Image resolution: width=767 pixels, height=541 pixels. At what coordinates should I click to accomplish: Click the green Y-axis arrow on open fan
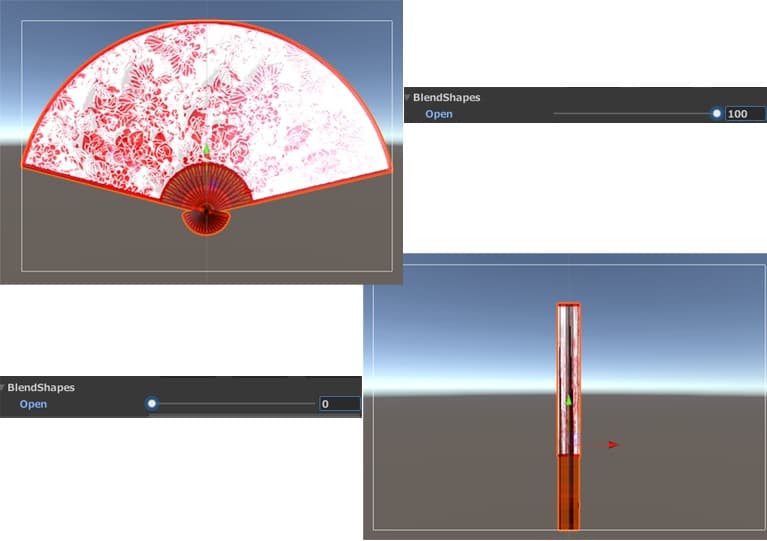(206, 149)
